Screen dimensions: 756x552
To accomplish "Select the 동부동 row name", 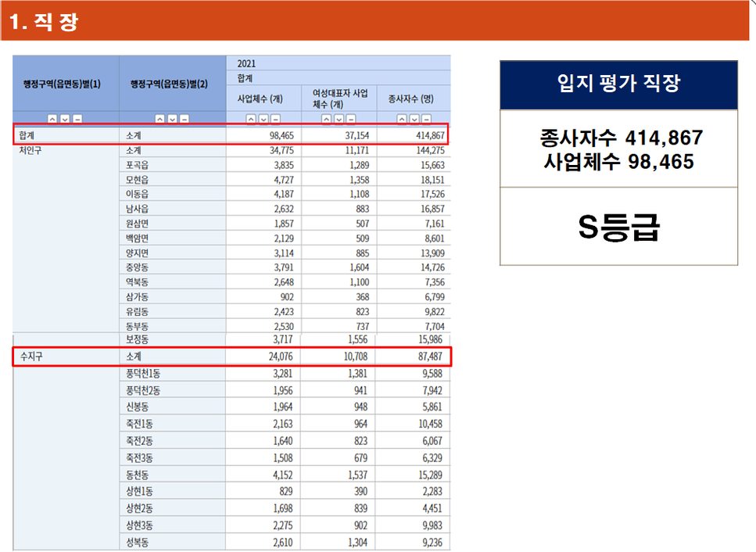I will point(138,326).
